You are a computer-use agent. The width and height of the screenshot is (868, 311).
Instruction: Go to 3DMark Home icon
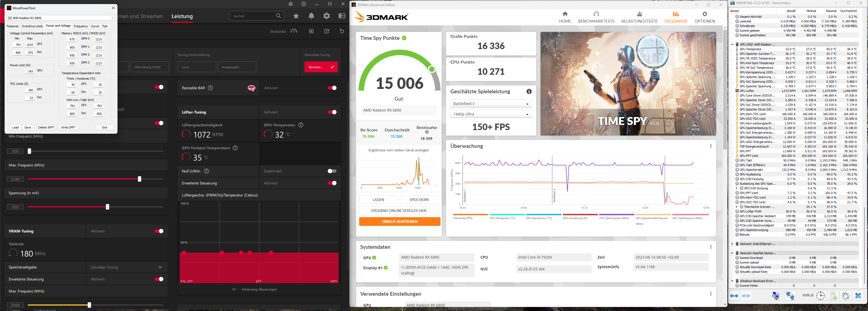click(x=565, y=14)
